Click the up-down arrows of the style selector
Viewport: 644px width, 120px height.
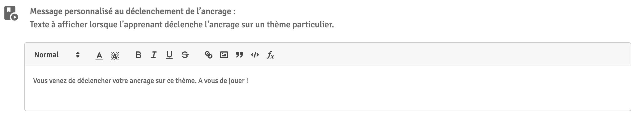tap(78, 55)
